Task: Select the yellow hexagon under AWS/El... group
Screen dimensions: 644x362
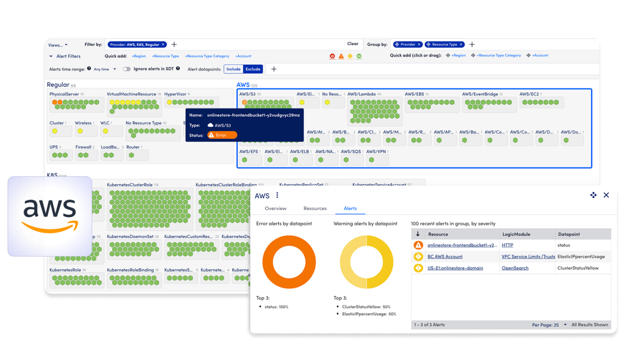Action: (x=302, y=103)
